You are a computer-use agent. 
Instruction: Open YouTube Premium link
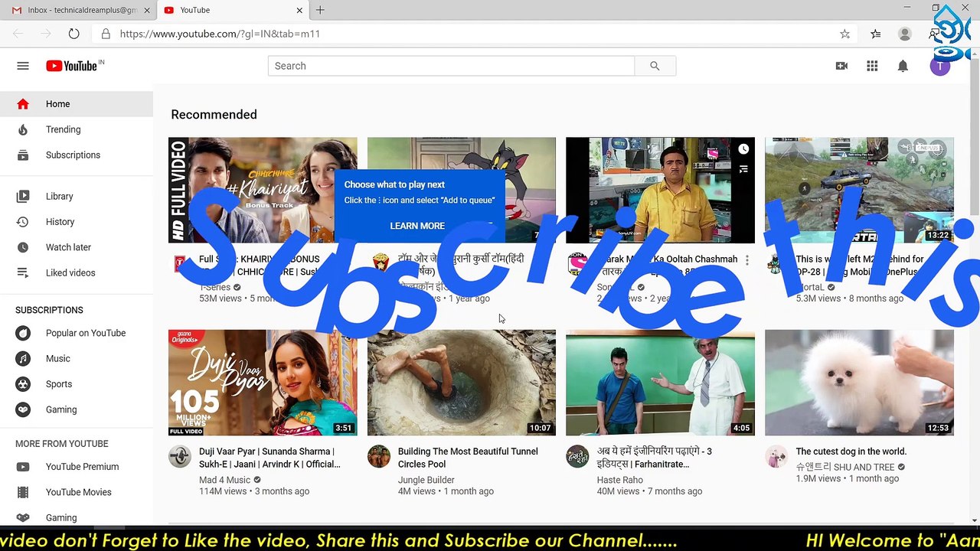[77, 467]
